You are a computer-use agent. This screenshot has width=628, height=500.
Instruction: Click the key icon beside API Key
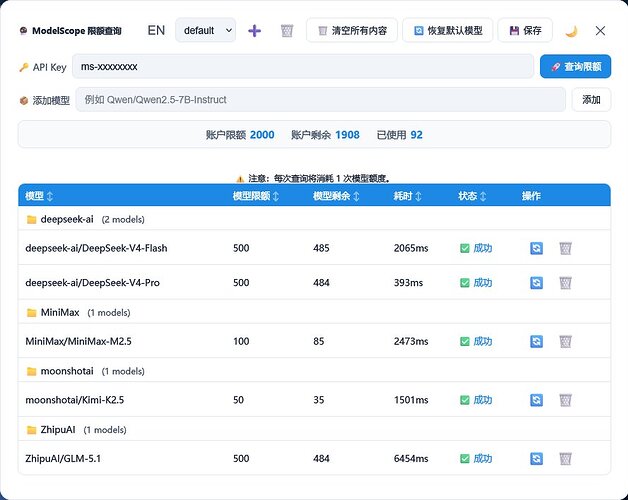coord(24,67)
